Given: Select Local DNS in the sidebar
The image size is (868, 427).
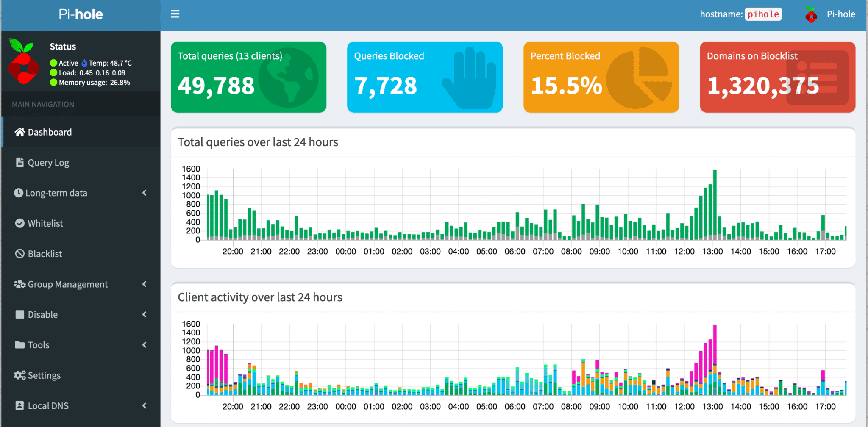Looking at the screenshot, I should [x=48, y=405].
